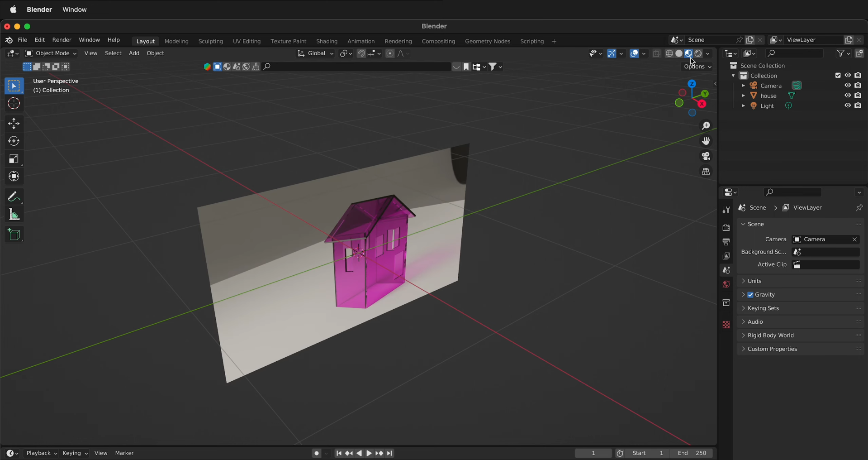Viewport: 868px width, 460px height.
Task: Toggle camera view with the camera icon
Action: tap(706, 157)
